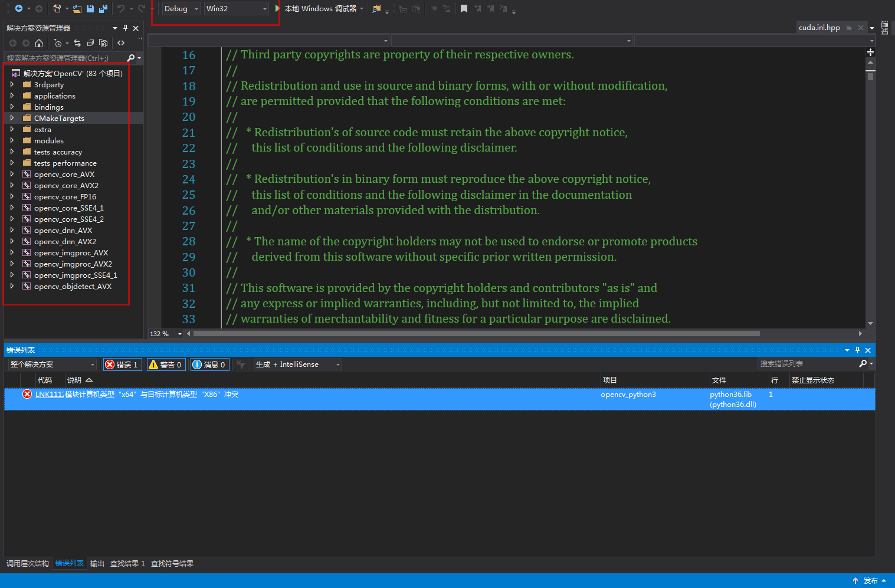Screen dimensions: 895x588
Task: Click the Solution Explorer home icon
Action: tap(39, 43)
